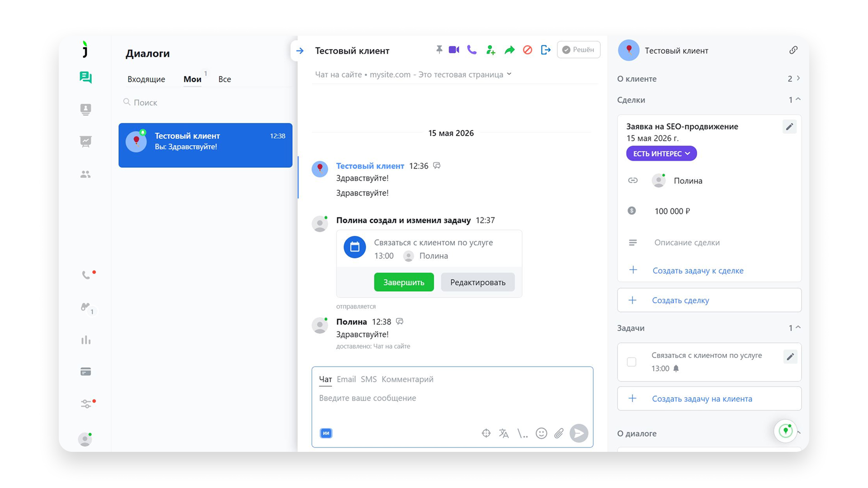
Task: Expand the chat source page dropdown
Action: click(x=509, y=74)
